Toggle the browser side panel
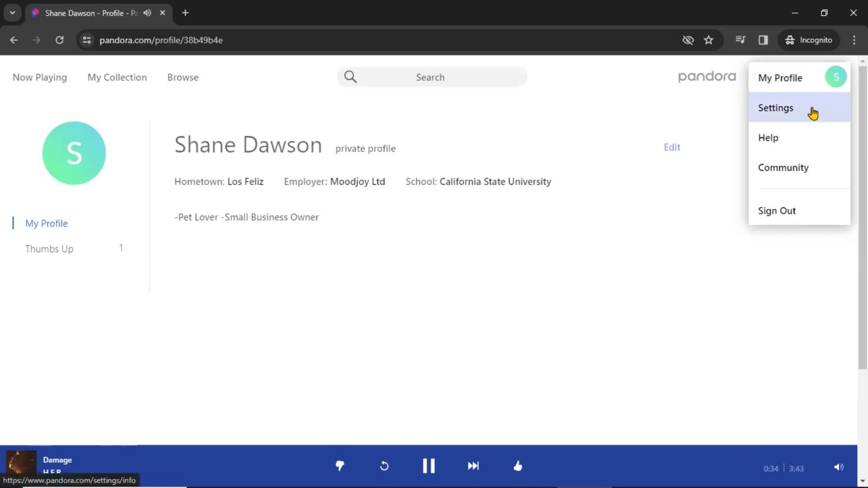 coord(763,40)
